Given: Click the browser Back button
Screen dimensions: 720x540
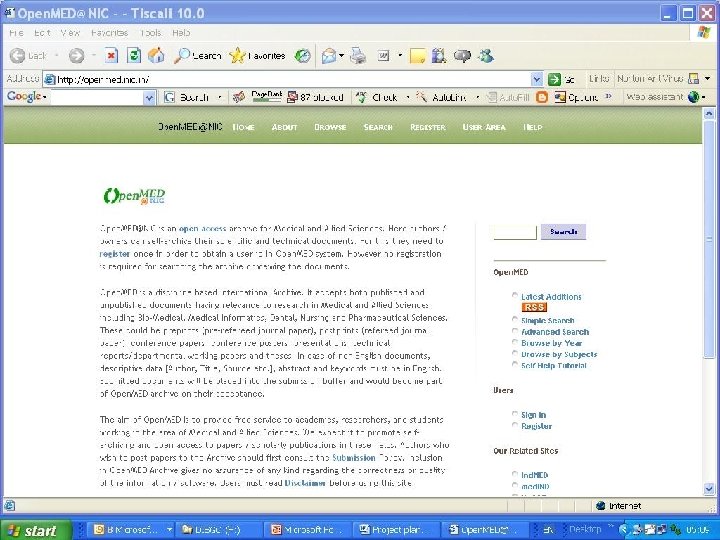Looking at the screenshot, I should (28, 56).
